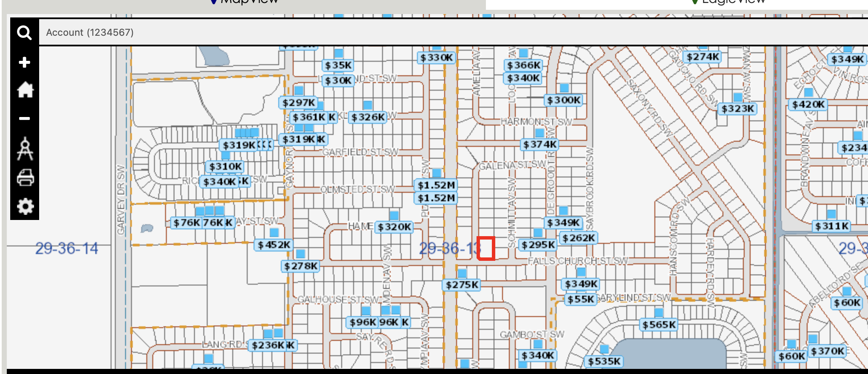
Task: Select the blue marker above $300K
Action: (x=564, y=88)
